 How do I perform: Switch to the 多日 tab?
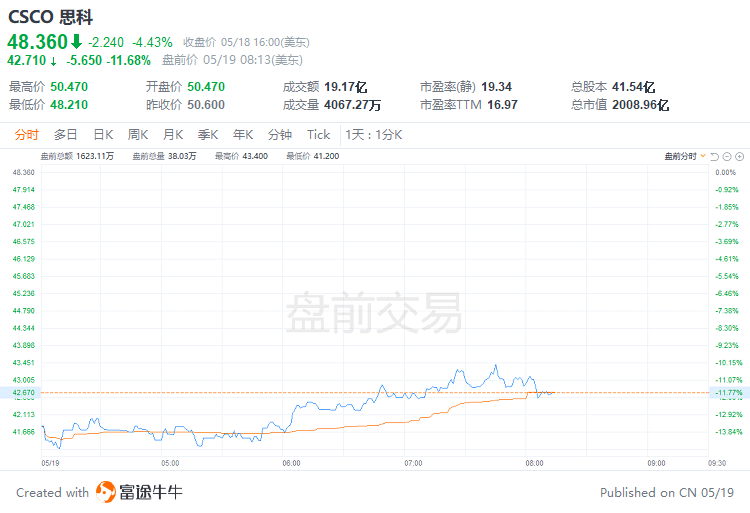click(x=66, y=135)
